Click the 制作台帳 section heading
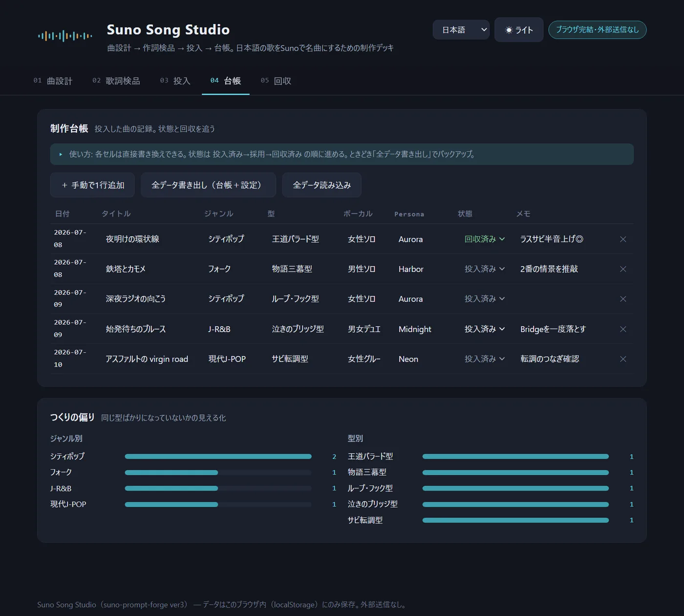The width and height of the screenshot is (684, 616). (x=69, y=128)
